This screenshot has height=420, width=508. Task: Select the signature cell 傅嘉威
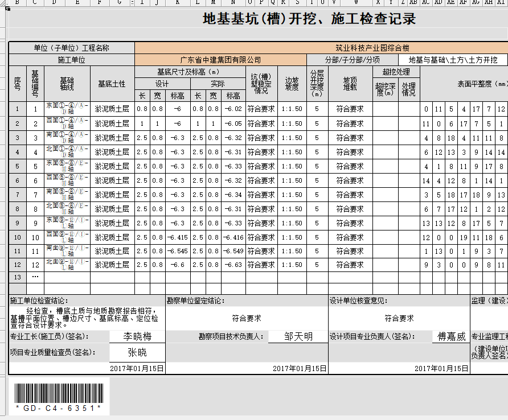451,336
